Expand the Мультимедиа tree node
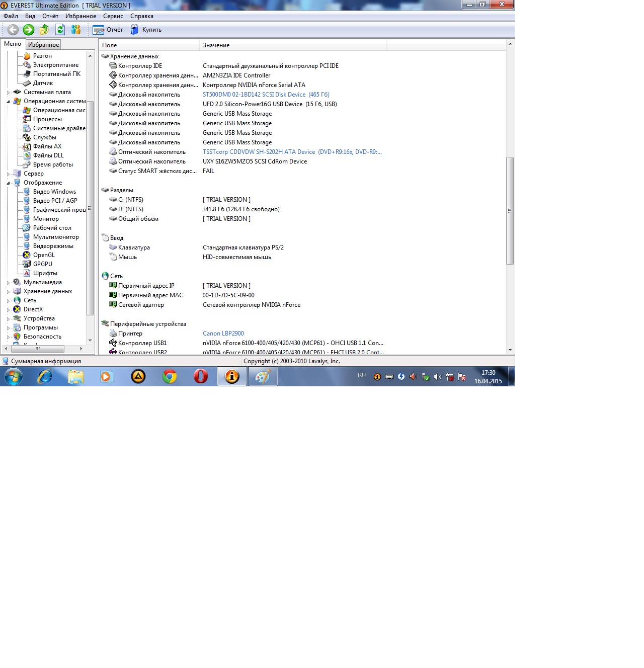 8,283
